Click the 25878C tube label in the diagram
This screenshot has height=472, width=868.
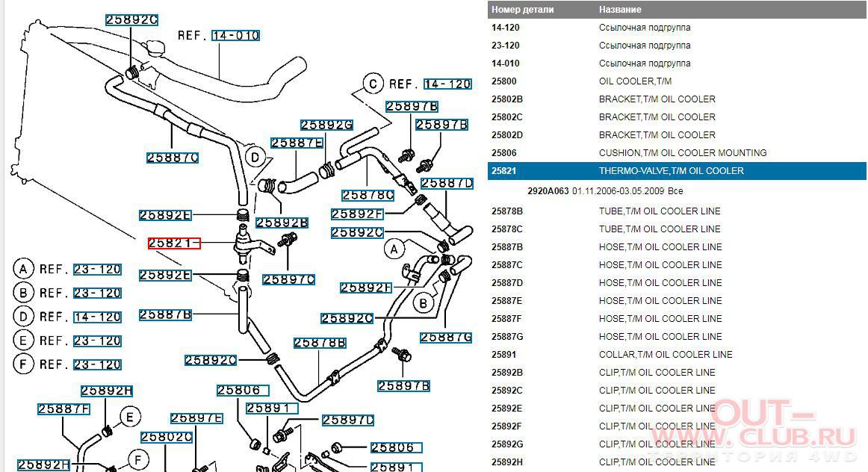(368, 196)
